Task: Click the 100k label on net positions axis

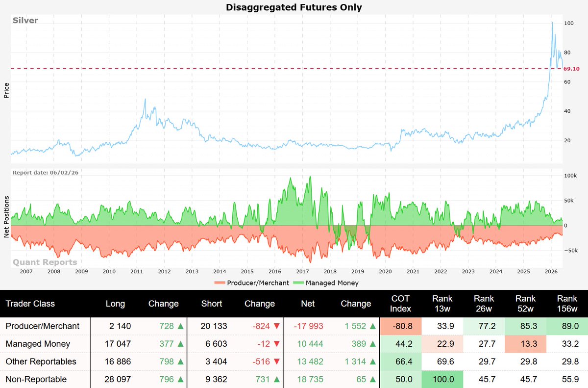Action: 570,176
